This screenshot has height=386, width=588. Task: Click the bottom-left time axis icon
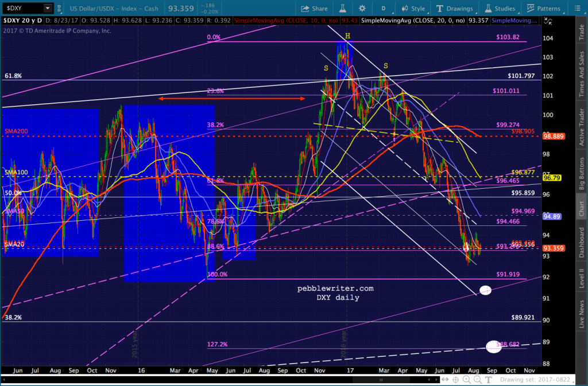coord(4,380)
